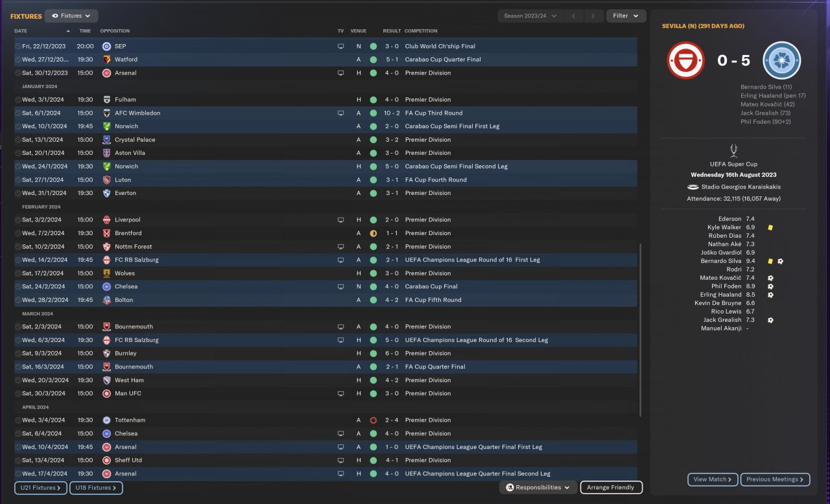The image size is (830, 504).
Task: Click the Burnley club badge
Action: [107, 354]
